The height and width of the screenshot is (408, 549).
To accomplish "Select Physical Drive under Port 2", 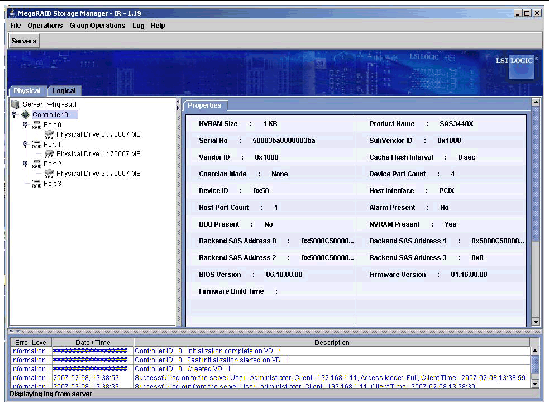I will 98,173.
